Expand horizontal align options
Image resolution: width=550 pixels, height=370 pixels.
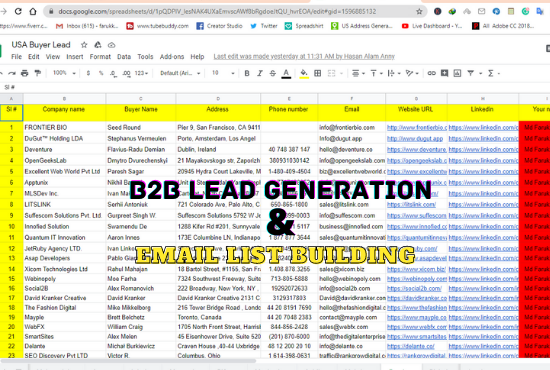(363, 74)
